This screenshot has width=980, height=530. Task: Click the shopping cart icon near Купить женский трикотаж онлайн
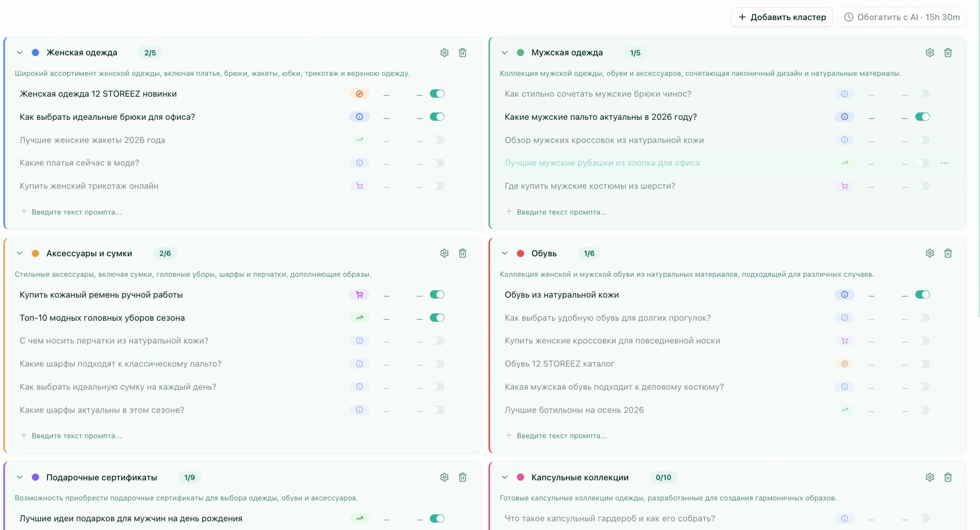click(359, 186)
